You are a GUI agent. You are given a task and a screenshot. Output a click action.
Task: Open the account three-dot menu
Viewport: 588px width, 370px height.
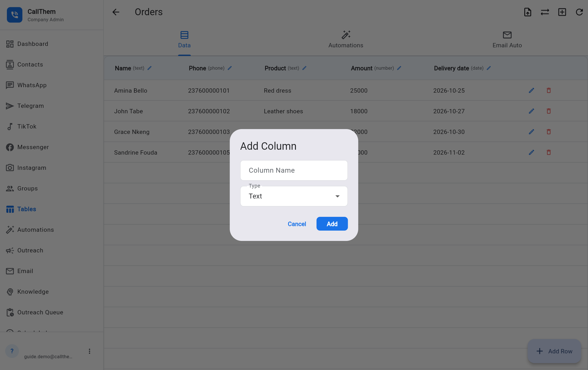(90, 351)
